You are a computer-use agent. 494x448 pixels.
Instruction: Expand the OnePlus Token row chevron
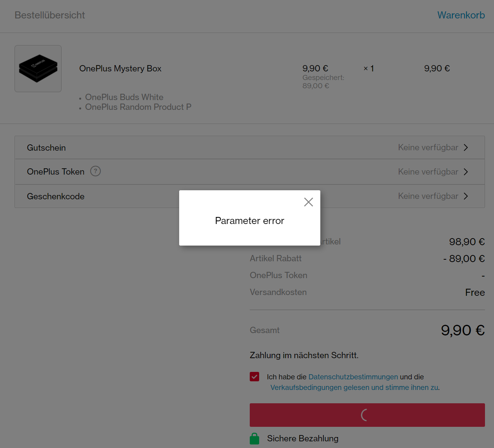point(466,172)
